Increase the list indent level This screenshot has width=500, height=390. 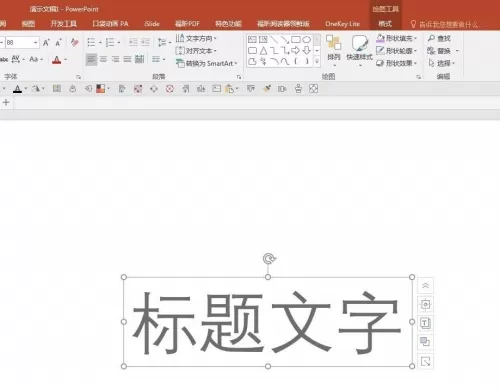[145, 42]
